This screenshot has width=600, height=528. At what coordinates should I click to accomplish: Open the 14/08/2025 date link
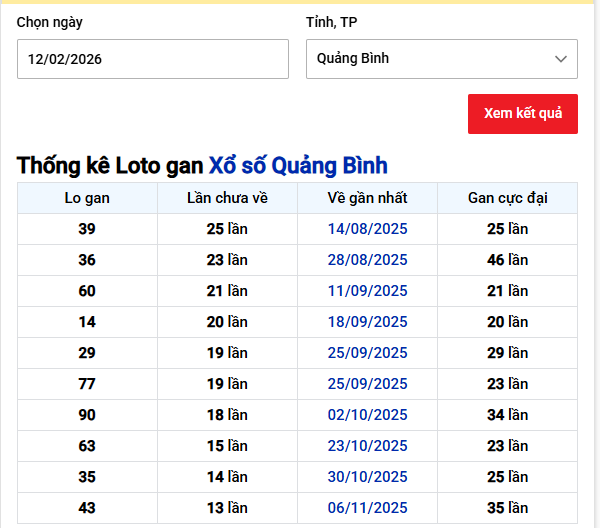(x=367, y=229)
